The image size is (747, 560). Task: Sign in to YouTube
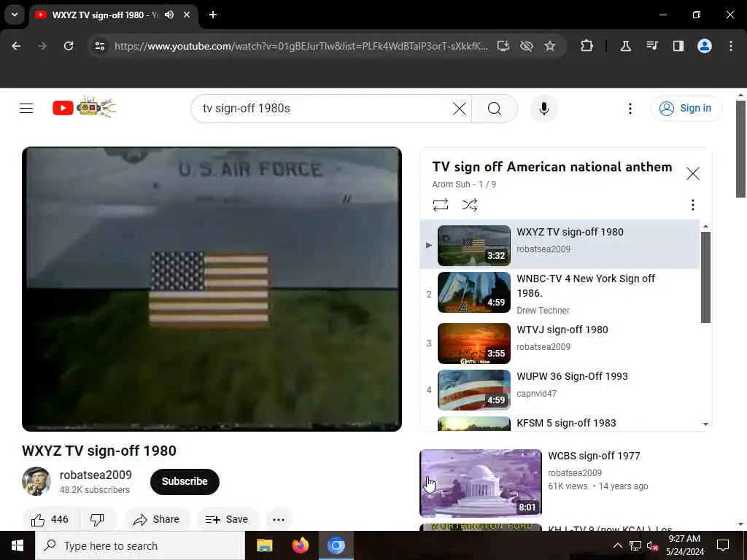686,109
